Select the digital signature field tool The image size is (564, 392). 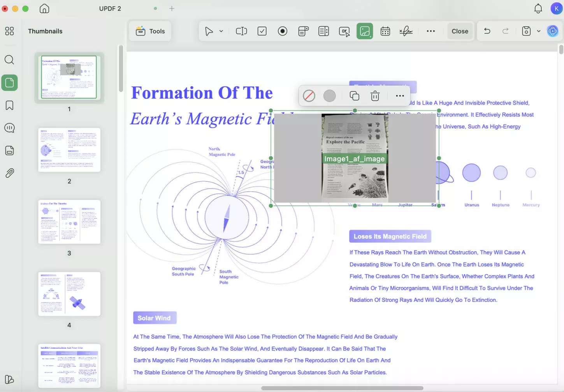(406, 31)
